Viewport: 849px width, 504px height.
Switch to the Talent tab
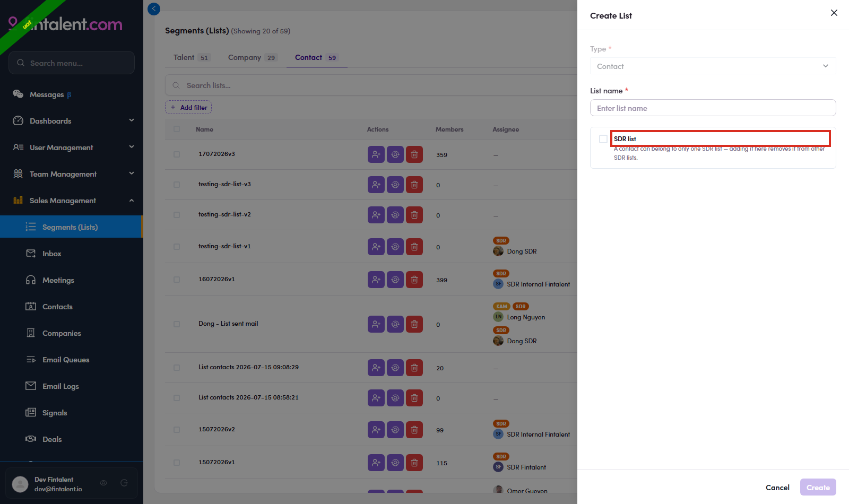click(192, 57)
